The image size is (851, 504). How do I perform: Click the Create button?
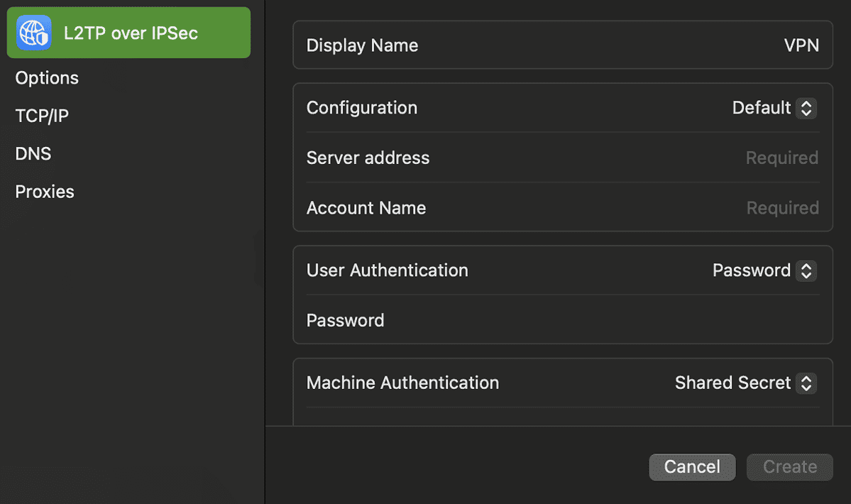point(789,467)
